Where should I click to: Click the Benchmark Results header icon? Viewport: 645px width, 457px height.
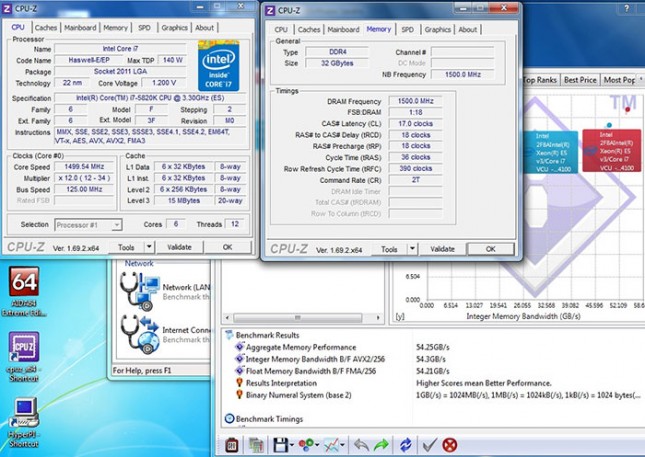[x=229, y=335]
